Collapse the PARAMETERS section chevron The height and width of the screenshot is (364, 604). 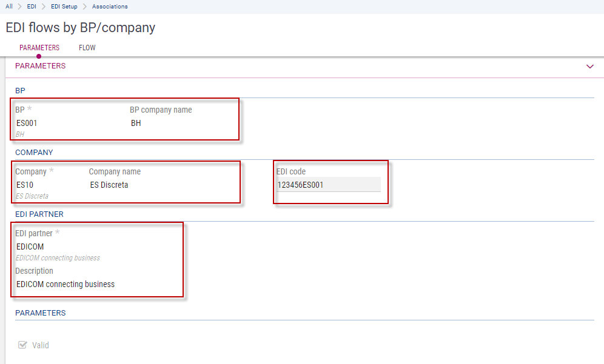pyautogui.click(x=589, y=67)
